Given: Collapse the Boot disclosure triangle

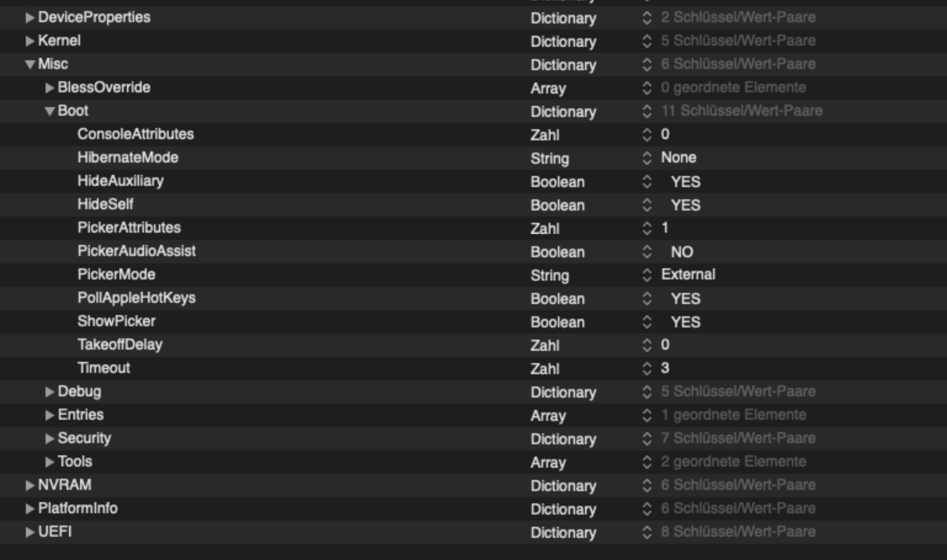Looking at the screenshot, I should tap(49, 111).
